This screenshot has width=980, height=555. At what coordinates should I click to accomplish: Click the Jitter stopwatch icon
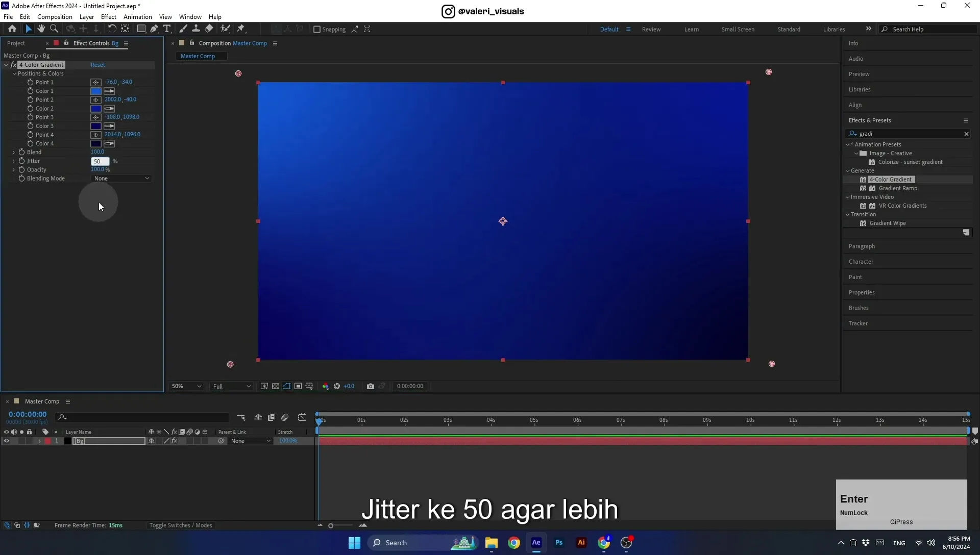coord(21,161)
